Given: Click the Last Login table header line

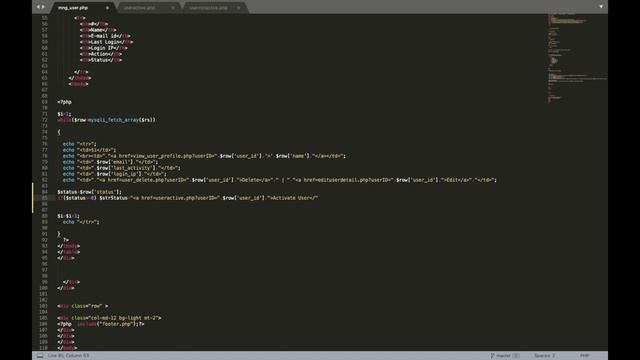Looking at the screenshot, I should click(106, 42).
